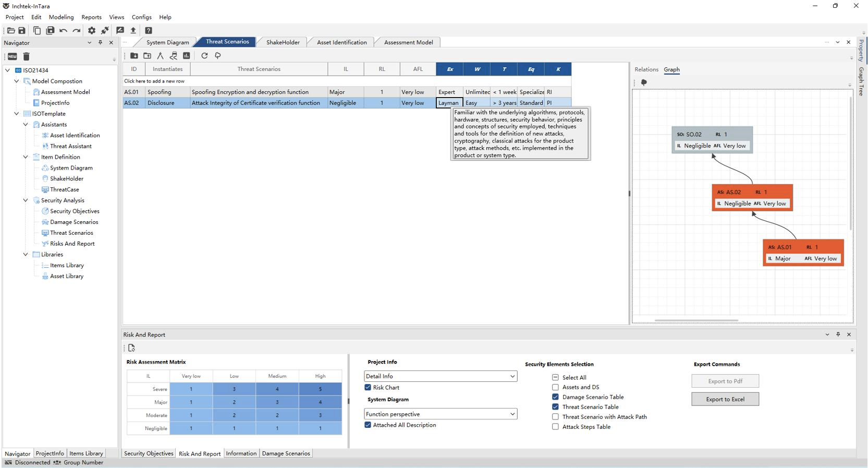The height and width of the screenshot is (468, 868).
Task: Click the help question mark icon
Action: [x=149, y=31]
